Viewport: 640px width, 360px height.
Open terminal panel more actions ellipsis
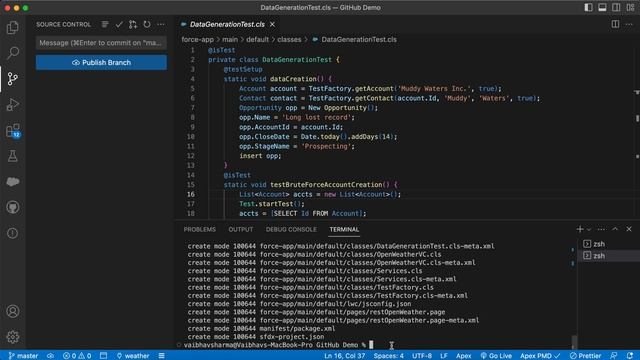click(x=601, y=229)
